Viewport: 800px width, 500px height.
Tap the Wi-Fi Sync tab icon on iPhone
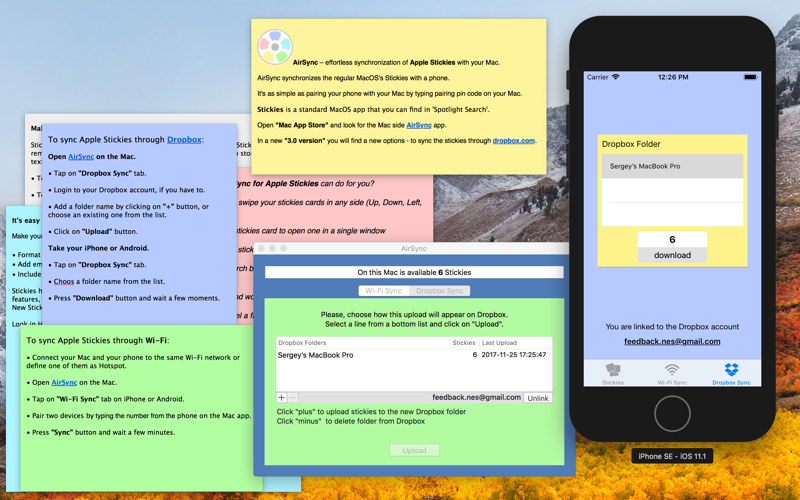tap(672, 369)
